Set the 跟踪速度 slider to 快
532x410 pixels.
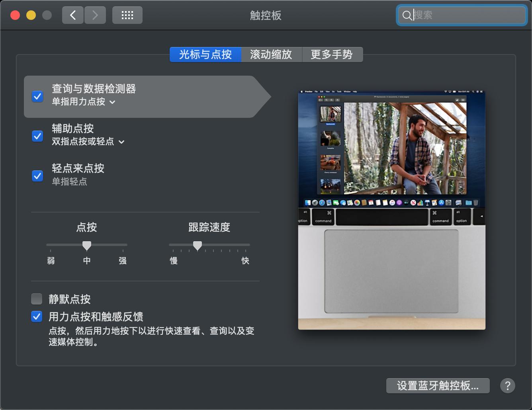[x=245, y=246]
